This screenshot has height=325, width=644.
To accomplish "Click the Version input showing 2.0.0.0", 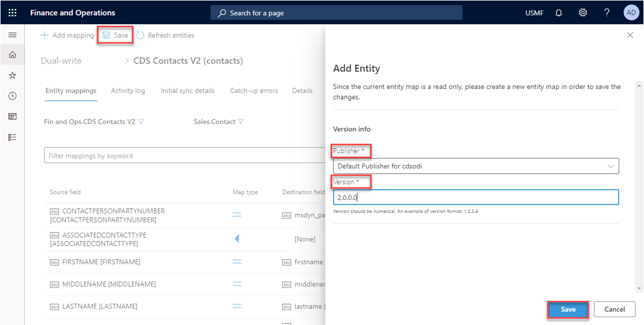I will (x=477, y=197).
